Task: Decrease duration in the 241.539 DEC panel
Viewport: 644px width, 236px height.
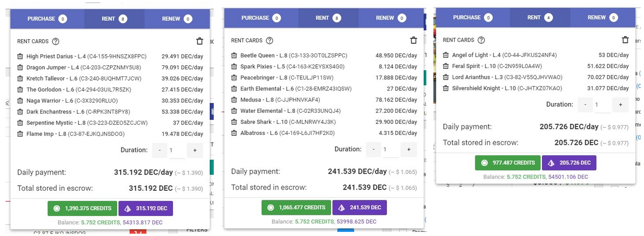Action: click(374, 149)
